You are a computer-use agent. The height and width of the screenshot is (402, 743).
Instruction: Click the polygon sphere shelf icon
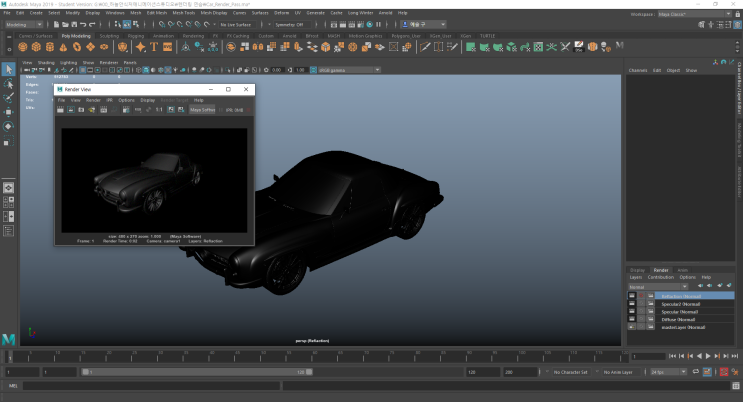pos(23,47)
